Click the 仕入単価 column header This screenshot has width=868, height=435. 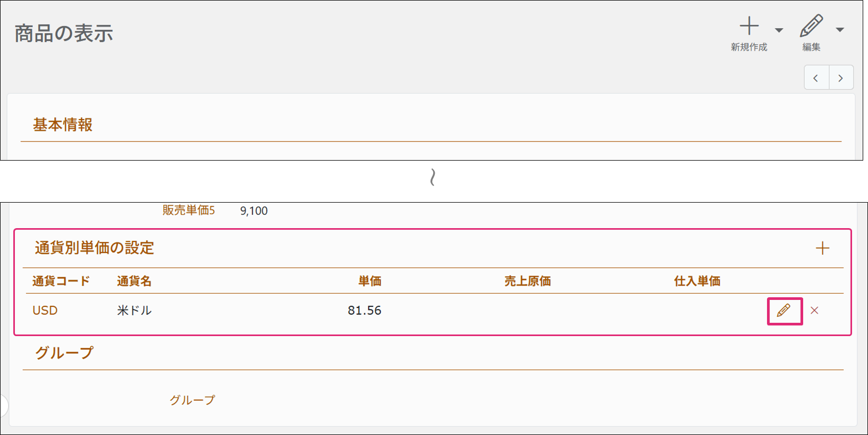(x=697, y=281)
